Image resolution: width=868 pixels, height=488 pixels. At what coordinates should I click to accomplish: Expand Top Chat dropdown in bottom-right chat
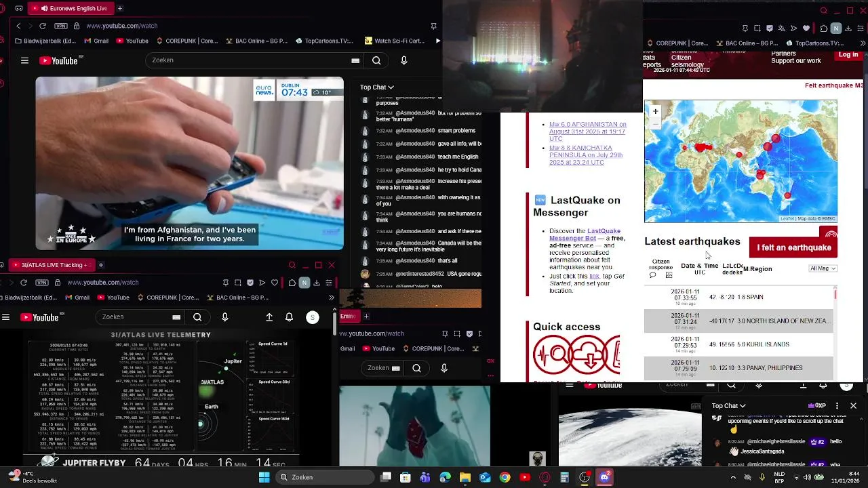tap(729, 406)
